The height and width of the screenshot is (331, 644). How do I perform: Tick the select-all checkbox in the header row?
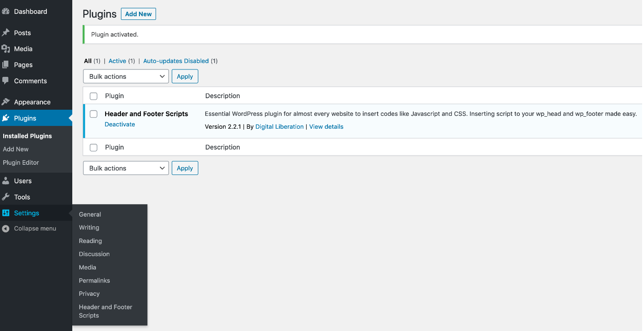93,96
